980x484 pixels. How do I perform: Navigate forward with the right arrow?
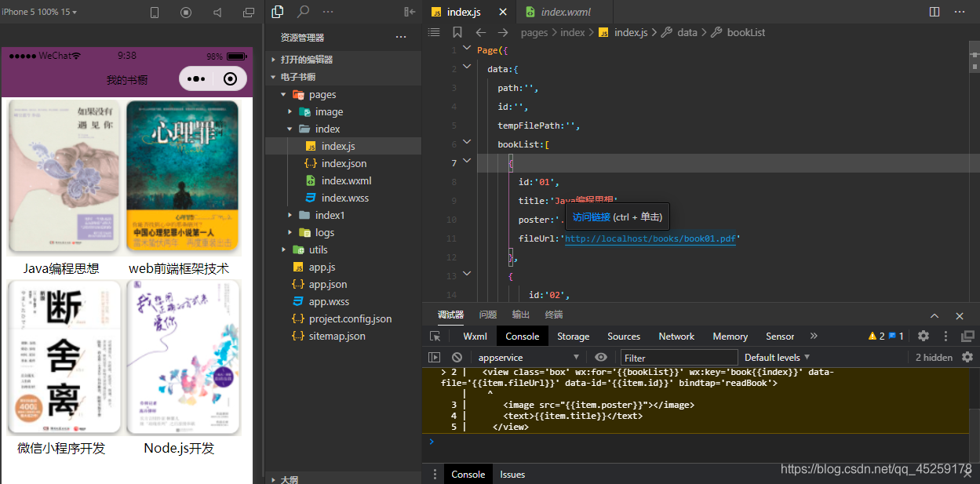(x=503, y=32)
